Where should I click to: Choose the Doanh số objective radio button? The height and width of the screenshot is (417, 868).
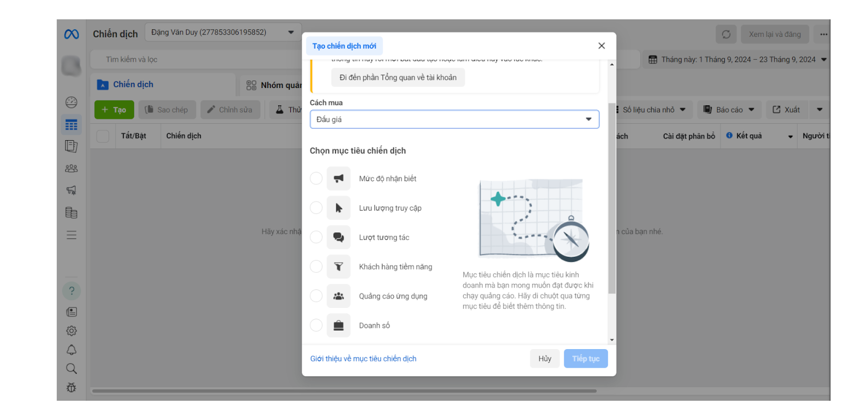pyautogui.click(x=316, y=325)
